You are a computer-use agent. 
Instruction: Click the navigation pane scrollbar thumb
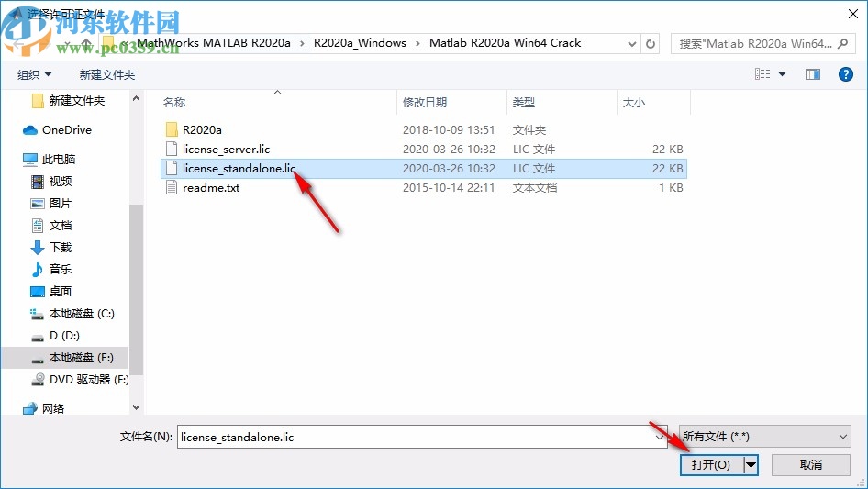(x=136, y=289)
